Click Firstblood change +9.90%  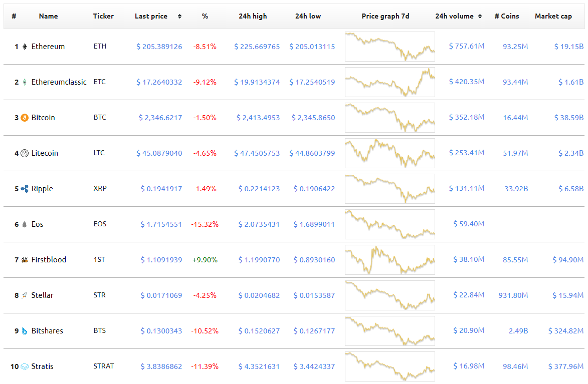pyautogui.click(x=205, y=260)
